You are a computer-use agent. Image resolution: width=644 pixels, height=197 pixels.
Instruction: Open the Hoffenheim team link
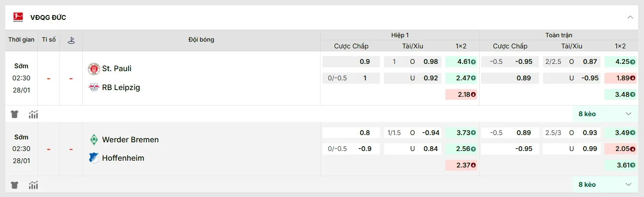click(x=123, y=158)
